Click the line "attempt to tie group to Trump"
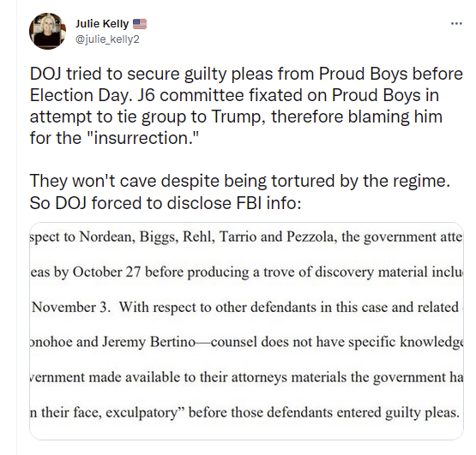The height and width of the screenshot is (455, 476). coord(236,117)
